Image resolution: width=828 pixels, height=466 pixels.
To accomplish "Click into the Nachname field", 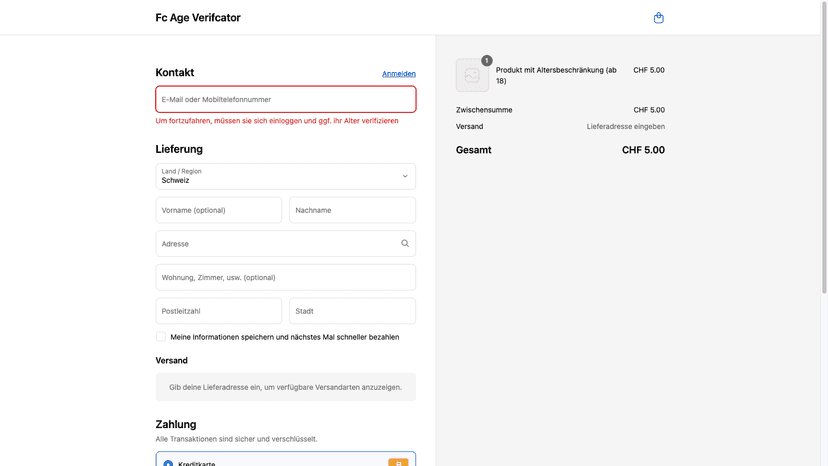I will pyautogui.click(x=352, y=210).
